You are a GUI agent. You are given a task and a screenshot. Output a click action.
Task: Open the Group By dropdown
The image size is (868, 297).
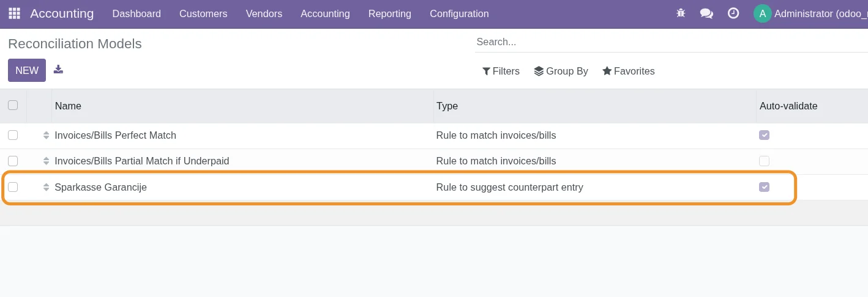[561, 71]
